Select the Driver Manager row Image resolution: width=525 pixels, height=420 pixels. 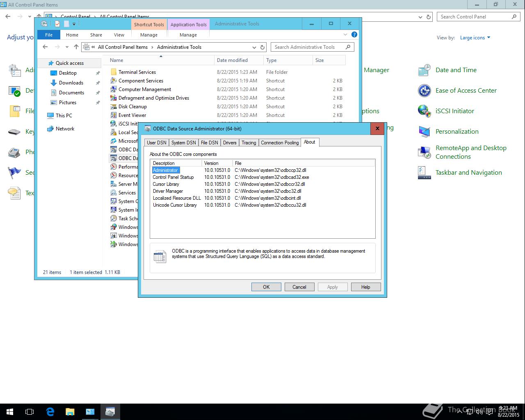pyautogui.click(x=262, y=191)
